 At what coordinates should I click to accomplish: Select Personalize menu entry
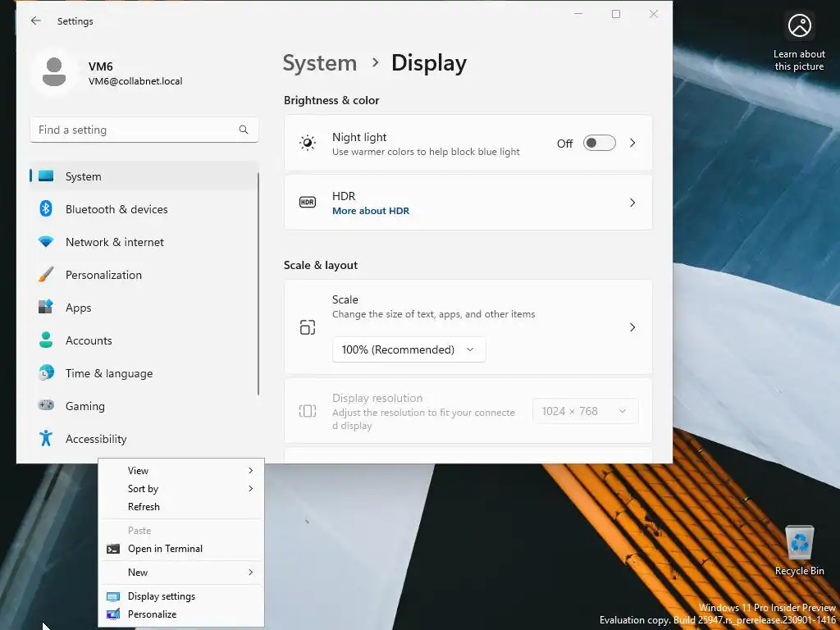181,614
